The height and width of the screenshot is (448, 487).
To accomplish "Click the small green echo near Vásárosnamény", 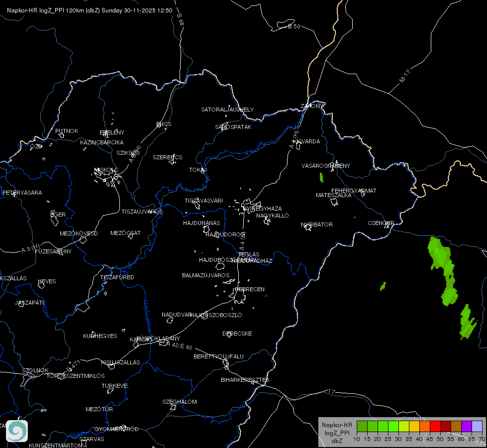I will 321,178.
